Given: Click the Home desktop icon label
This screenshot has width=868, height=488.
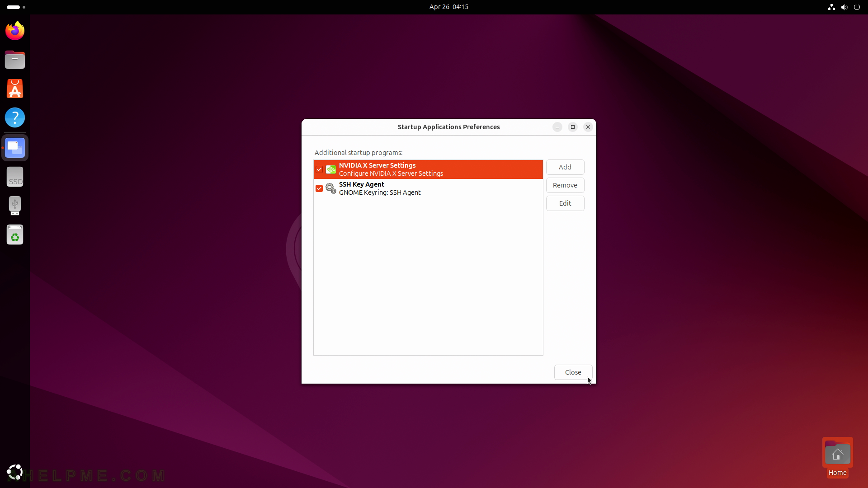Looking at the screenshot, I should [837, 473].
